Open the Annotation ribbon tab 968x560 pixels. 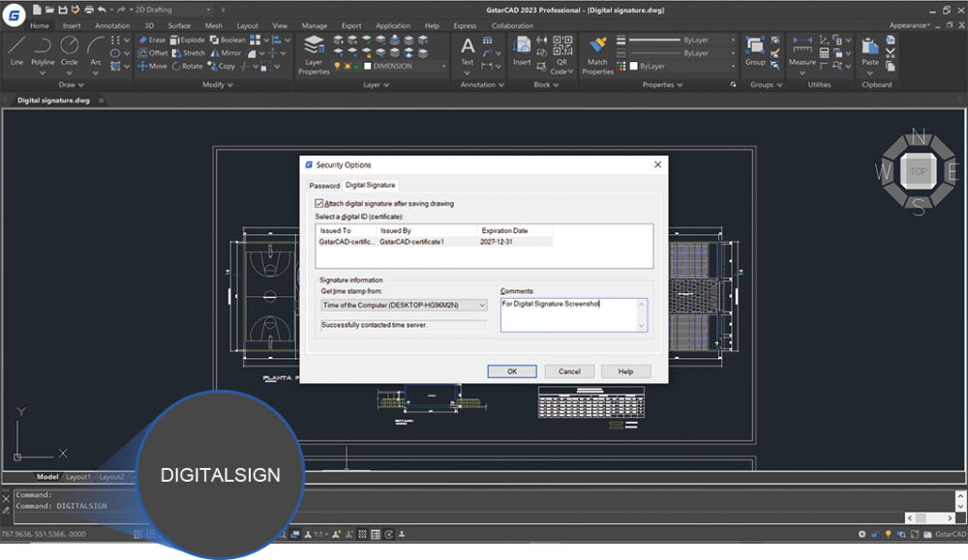(112, 26)
